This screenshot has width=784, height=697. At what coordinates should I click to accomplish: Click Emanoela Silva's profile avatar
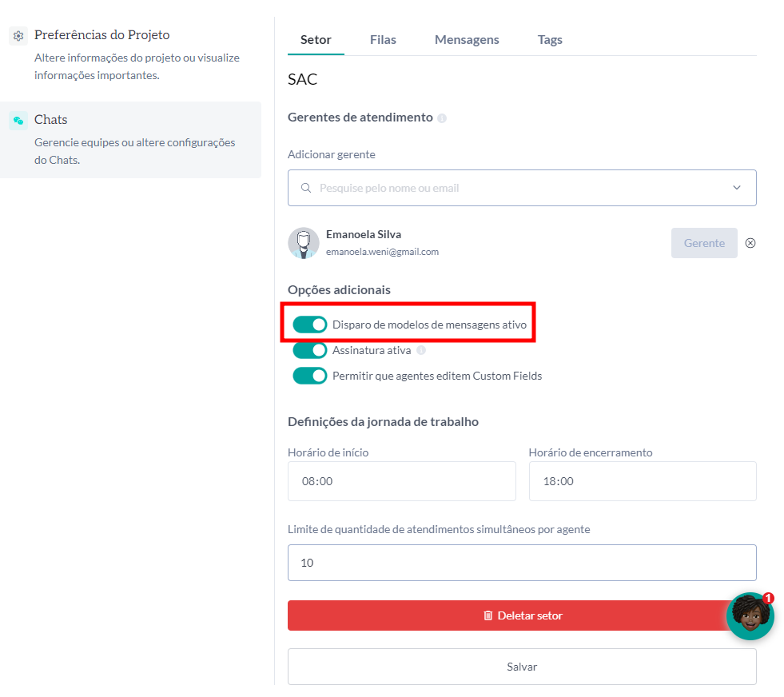click(x=303, y=243)
